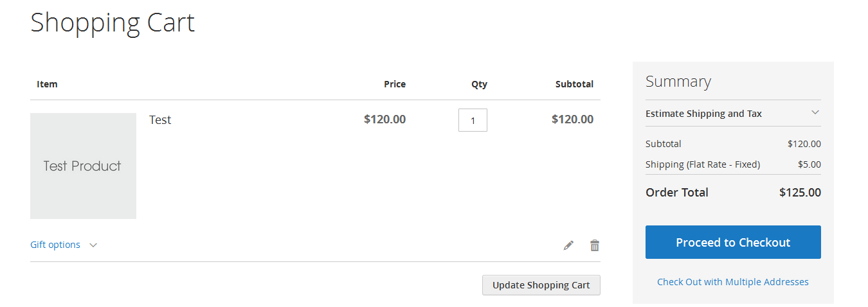Click the Estimate Shipping and Tax heading
Screen dimensions: 868x307
point(703,114)
